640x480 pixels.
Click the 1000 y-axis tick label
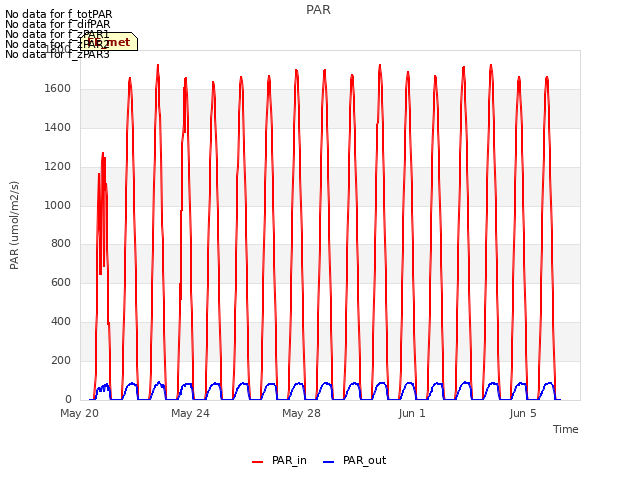58,205
